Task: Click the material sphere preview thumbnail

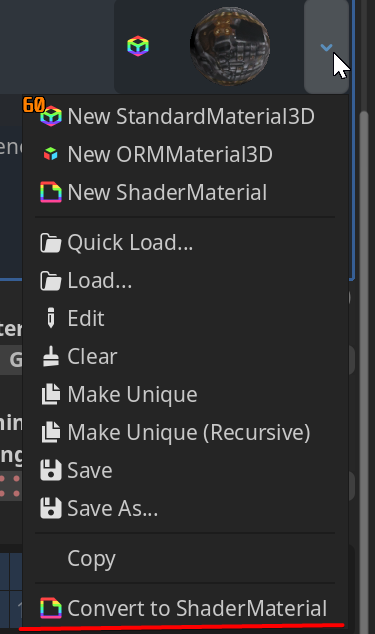Action: [230, 46]
